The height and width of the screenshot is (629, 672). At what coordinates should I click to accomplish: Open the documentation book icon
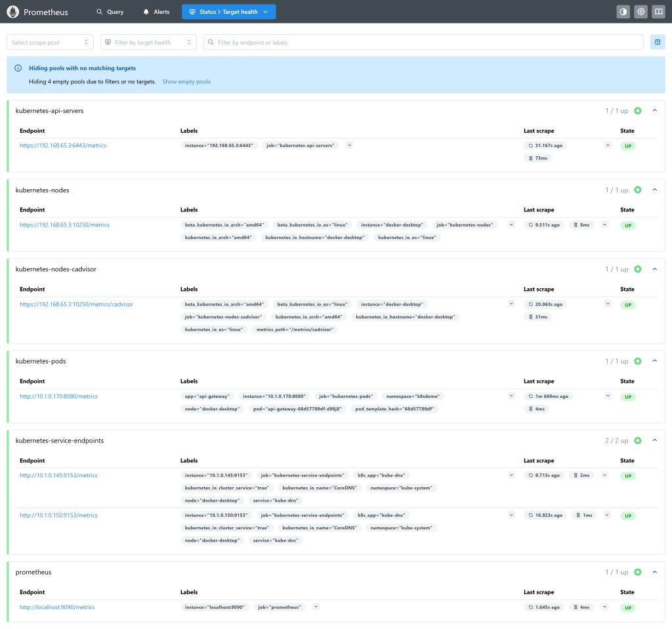pos(658,12)
